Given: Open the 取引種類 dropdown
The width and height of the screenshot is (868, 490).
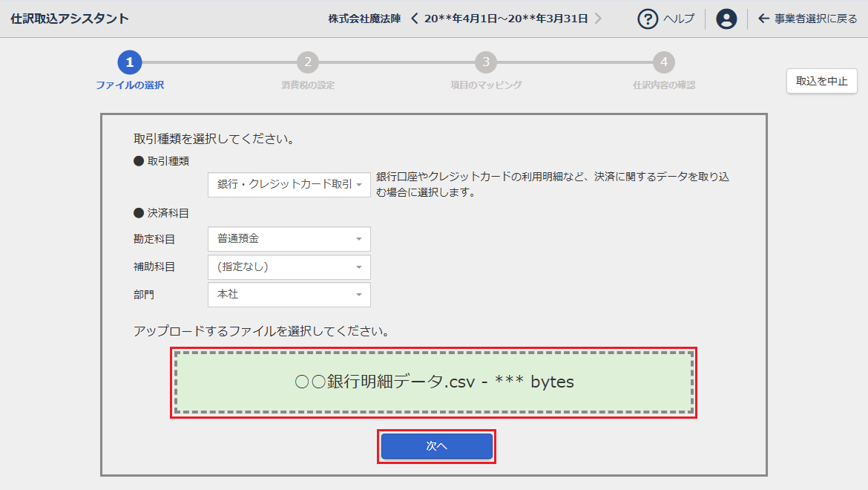Looking at the screenshot, I should [289, 184].
